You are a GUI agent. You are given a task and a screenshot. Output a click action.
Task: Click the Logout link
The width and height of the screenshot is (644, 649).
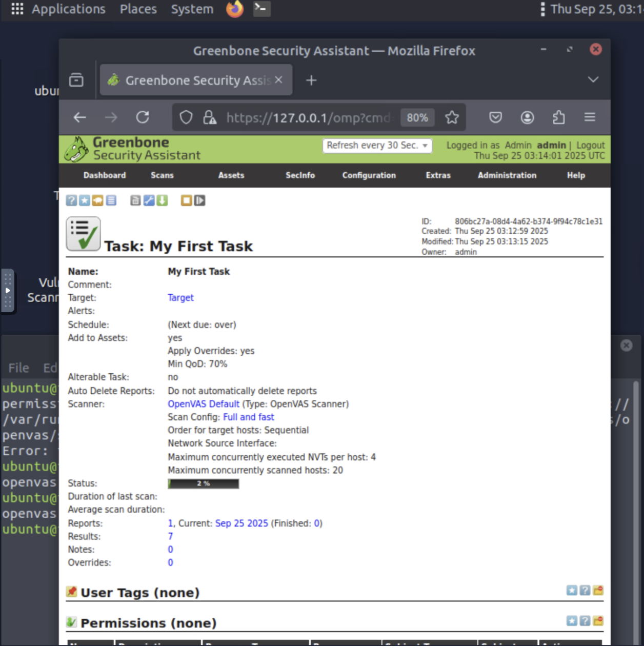591,146
